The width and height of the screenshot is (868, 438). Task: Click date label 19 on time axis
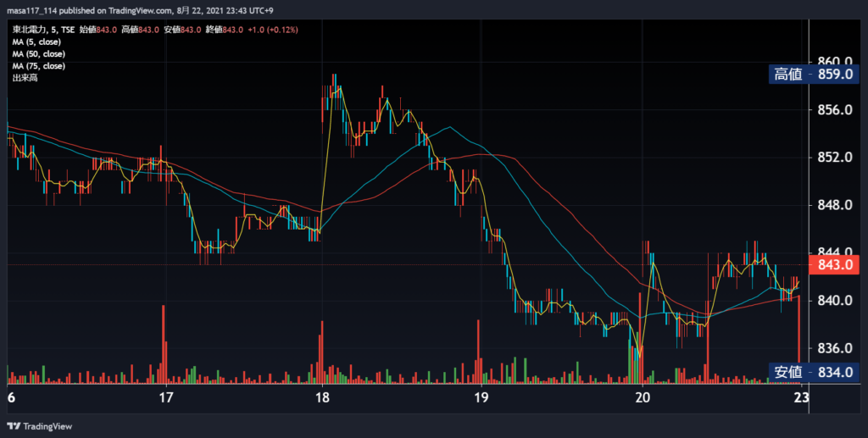[481, 397]
